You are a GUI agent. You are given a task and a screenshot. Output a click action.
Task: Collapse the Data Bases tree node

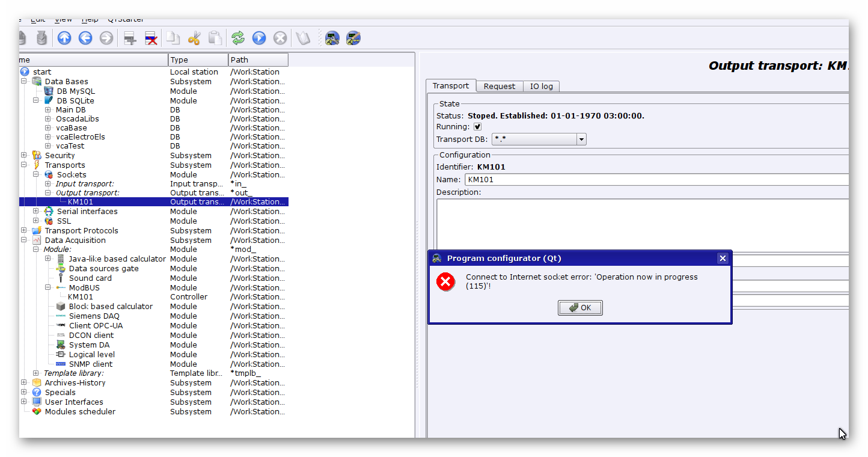click(24, 82)
